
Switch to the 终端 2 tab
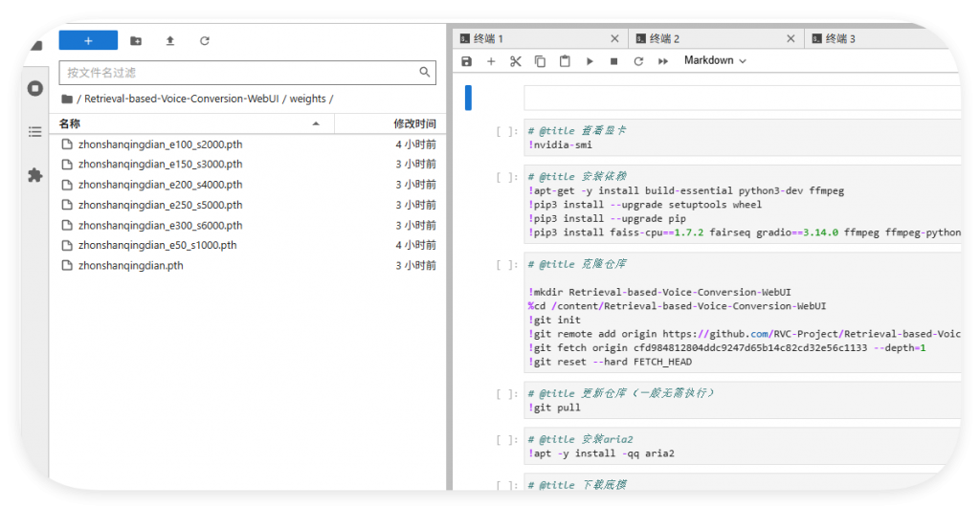click(664, 39)
